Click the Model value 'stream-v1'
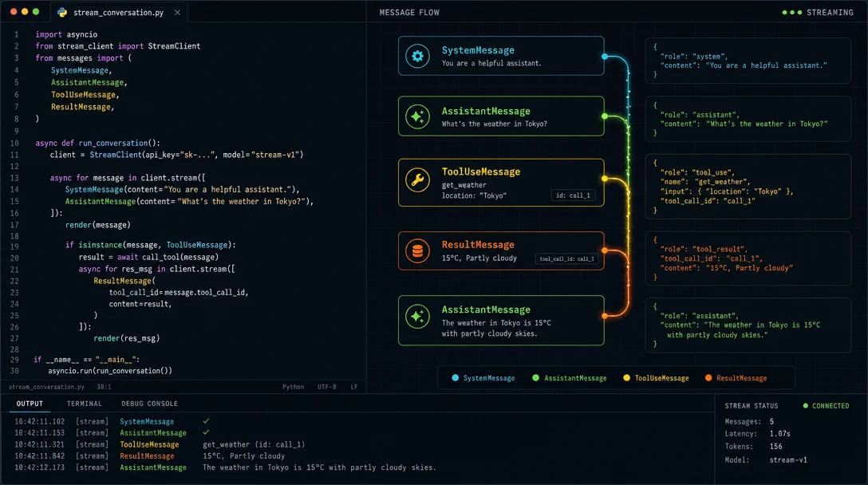This screenshot has width=868, height=485. click(788, 459)
